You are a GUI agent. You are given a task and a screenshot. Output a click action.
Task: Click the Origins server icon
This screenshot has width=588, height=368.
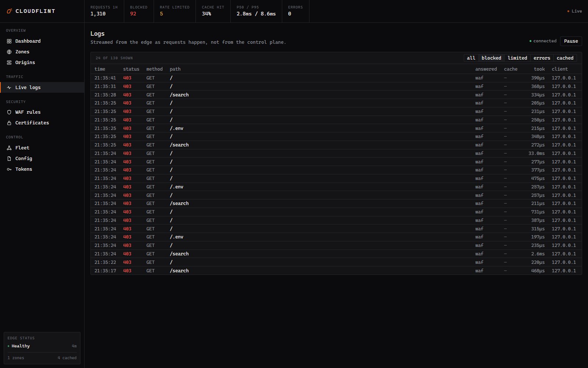click(x=9, y=63)
